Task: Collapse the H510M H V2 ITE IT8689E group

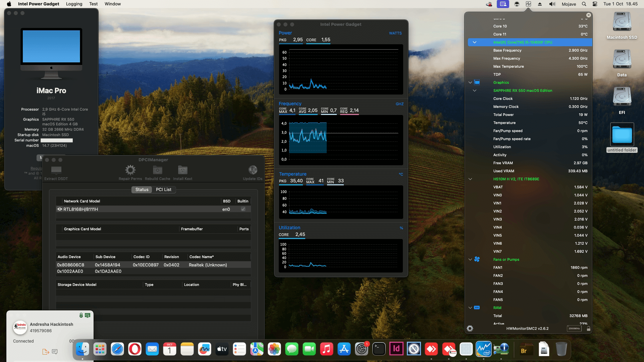Action: (470, 179)
